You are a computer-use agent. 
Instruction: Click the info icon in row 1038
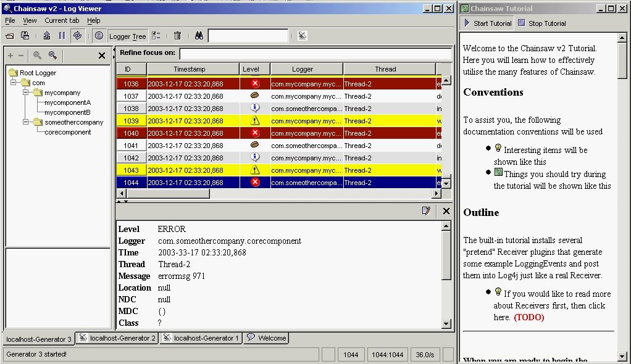coord(255,108)
